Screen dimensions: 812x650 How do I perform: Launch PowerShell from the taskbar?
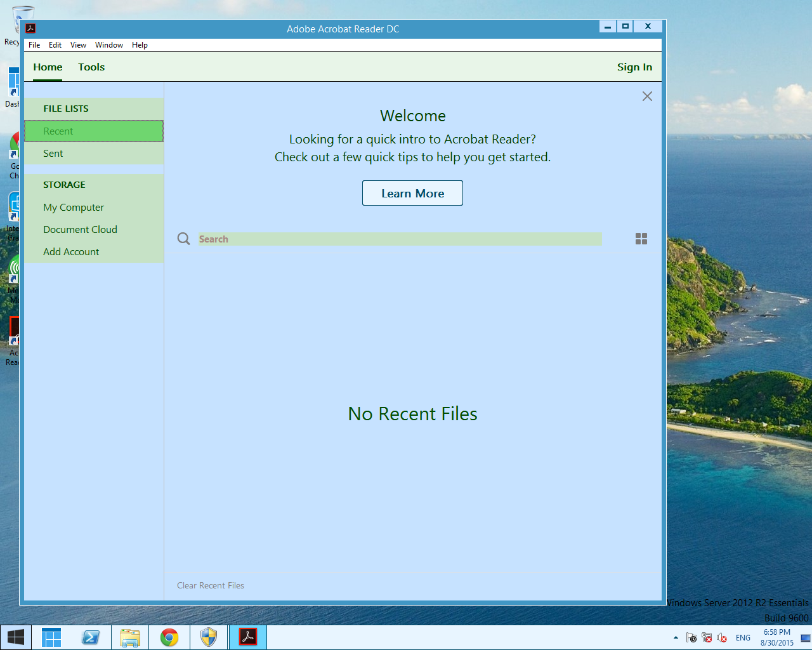coord(91,637)
